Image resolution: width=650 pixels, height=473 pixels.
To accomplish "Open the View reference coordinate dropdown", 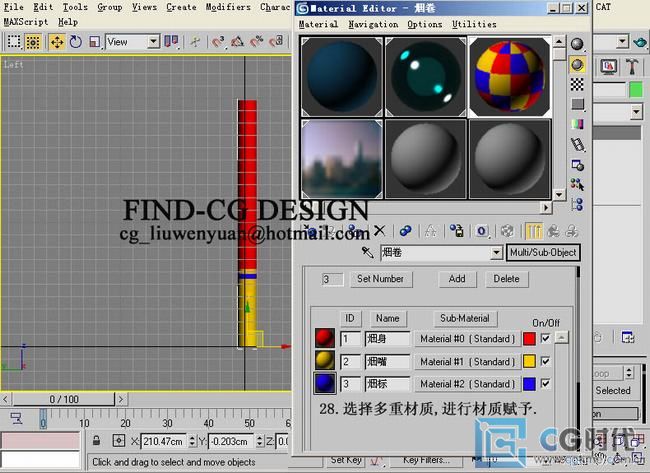I will 132,42.
